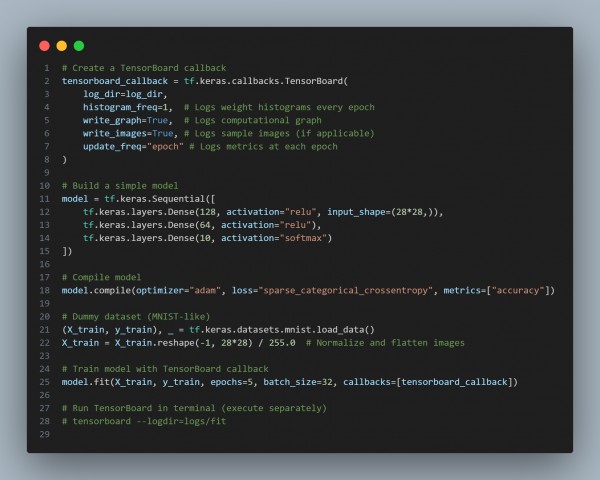Click the "sparse_categorical_crossentropy" string
Screen dimensions: 600x480
[346, 291]
